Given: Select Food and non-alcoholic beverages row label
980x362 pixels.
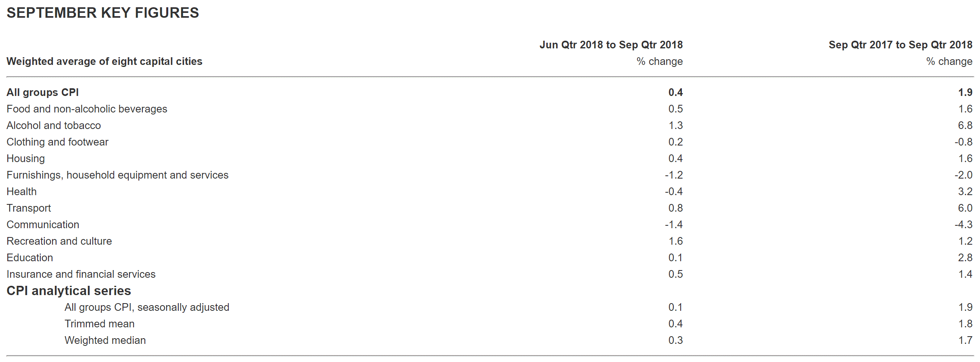Looking at the screenshot, I should point(87,109).
